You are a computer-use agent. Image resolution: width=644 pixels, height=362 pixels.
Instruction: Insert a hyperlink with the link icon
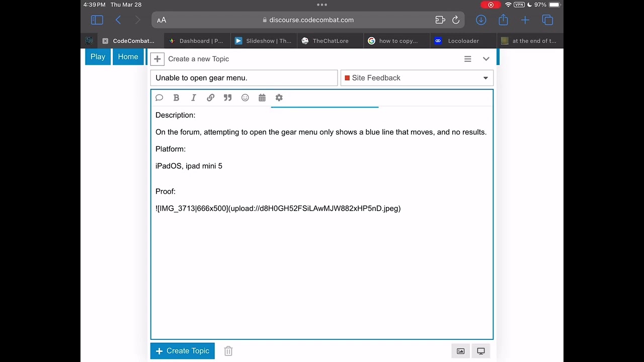pyautogui.click(x=210, y=98)
